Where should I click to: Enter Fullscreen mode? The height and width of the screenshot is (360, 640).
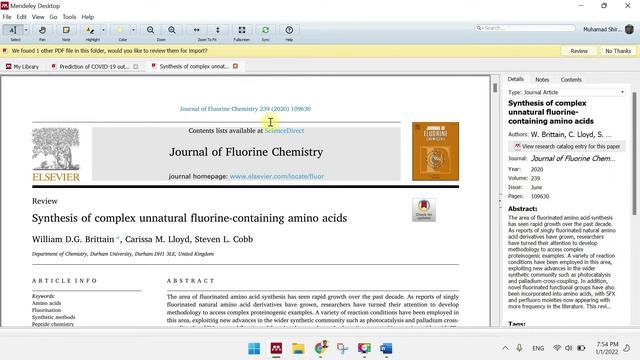242,30
